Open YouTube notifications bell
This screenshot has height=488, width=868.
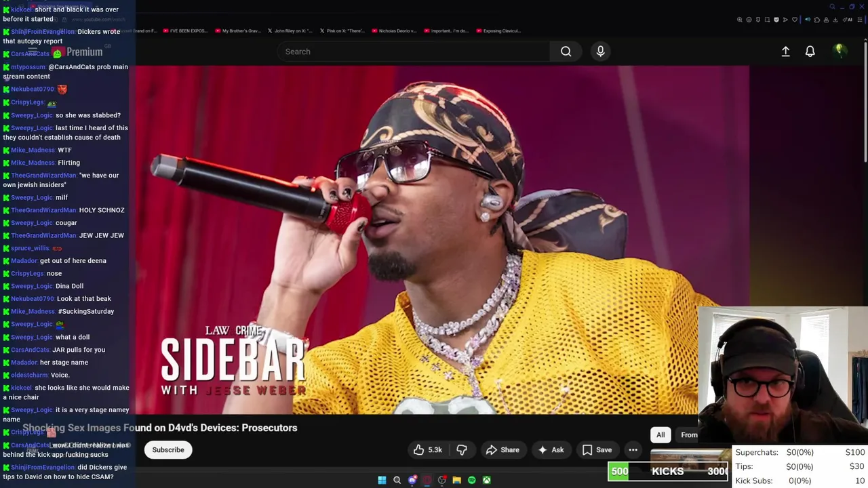click(810, 52)
